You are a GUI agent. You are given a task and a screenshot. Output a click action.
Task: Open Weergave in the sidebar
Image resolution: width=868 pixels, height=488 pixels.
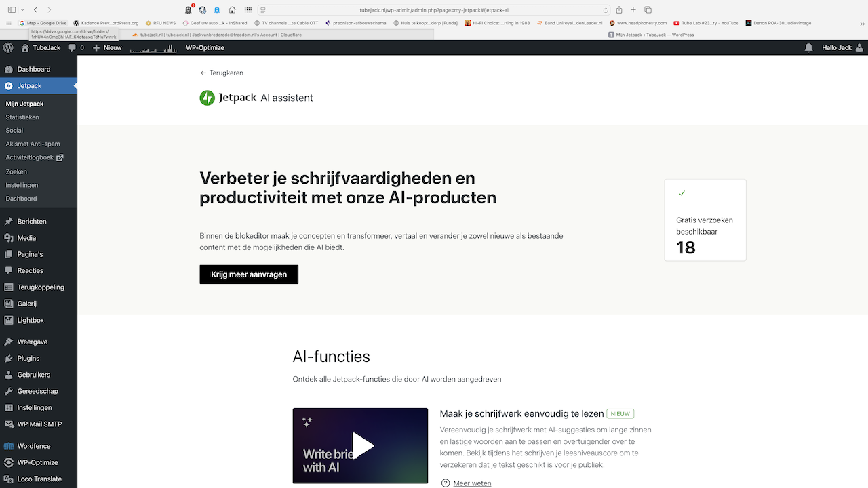[39, 342]
